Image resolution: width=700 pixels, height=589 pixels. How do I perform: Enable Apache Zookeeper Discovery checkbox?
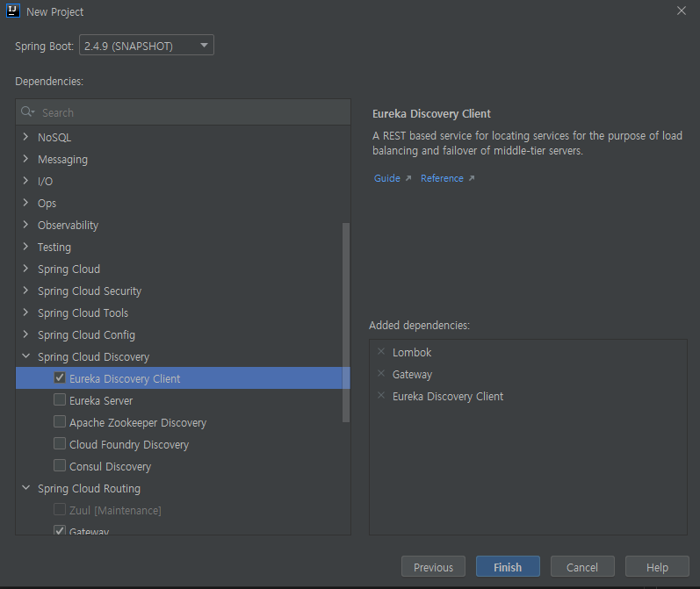(60, 421)
